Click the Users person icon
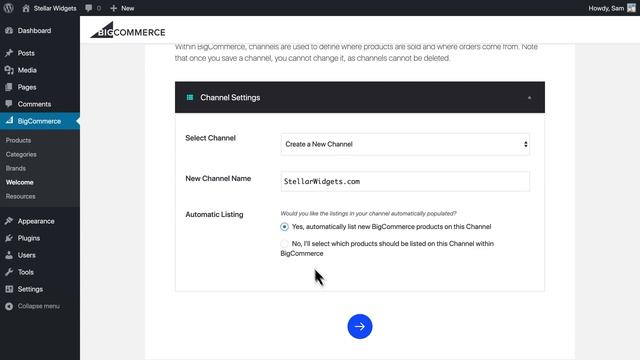Image resolution: width=640 pixels, height=360 pixels. coord(9,255)
